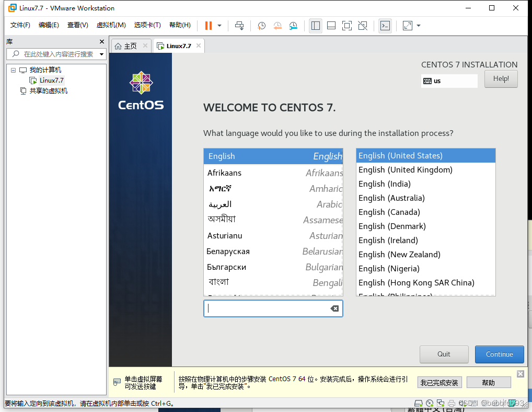Select Afrikaans in the language list
This screenshot has width=532, height=412.
click(273, 173)
